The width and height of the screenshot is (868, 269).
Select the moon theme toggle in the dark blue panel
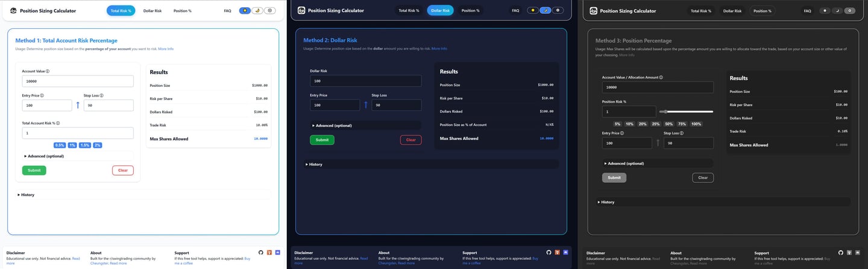[546, 10]
